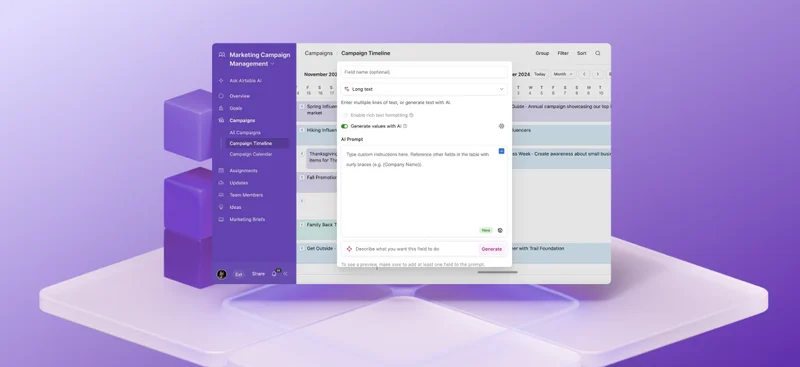Collapse the Hiking Influencer row chevron
Image resolution: width=800 pixels, height=367 pixels.
pos(302,130)
